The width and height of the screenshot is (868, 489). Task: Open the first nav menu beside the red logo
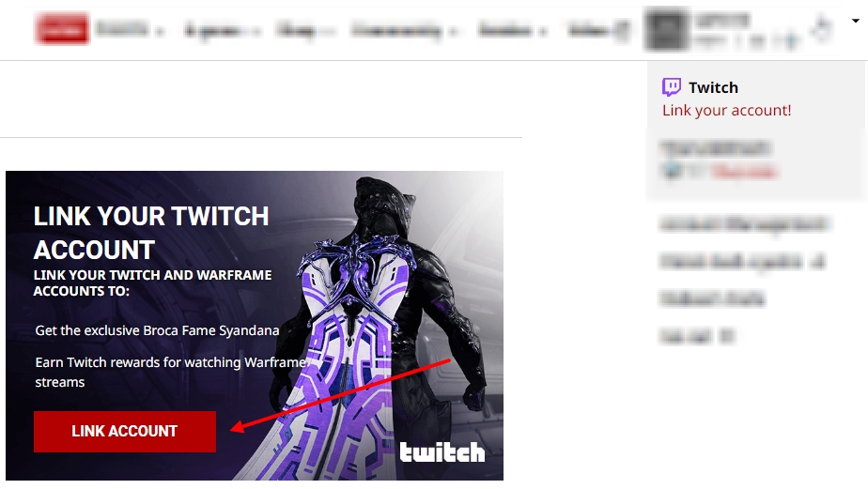(129, 31)
